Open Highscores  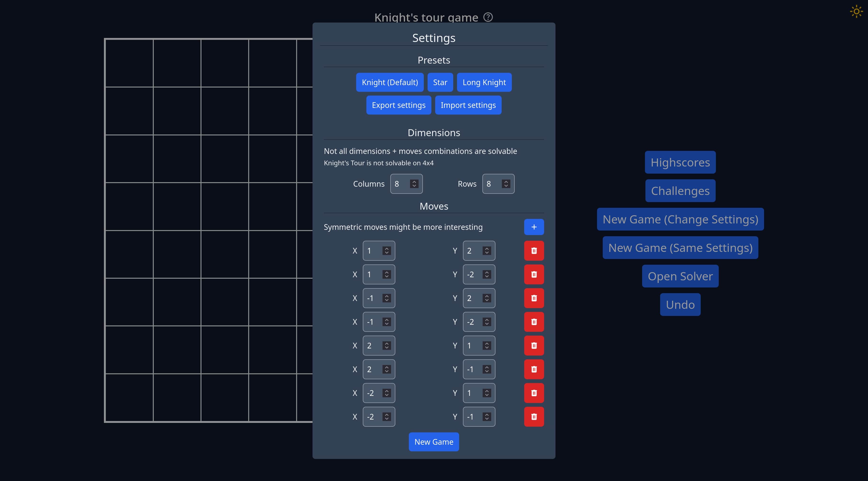coord(680,162)
